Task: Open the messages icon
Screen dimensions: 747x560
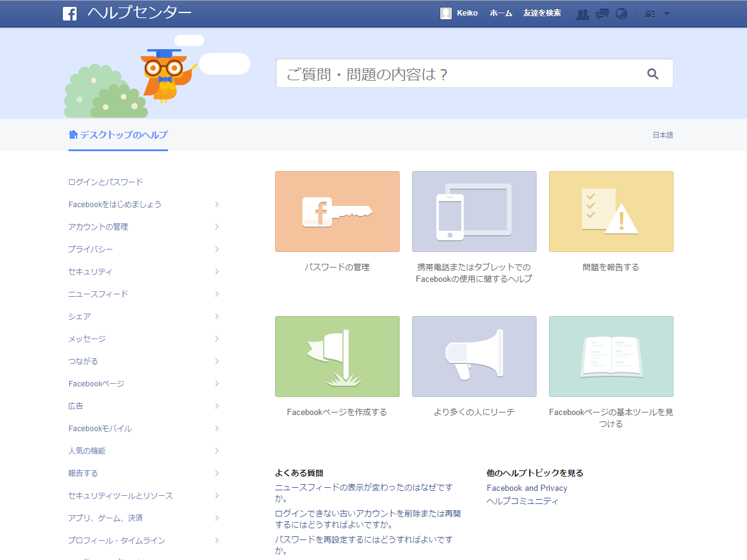Action: click(x=602, y=14)
